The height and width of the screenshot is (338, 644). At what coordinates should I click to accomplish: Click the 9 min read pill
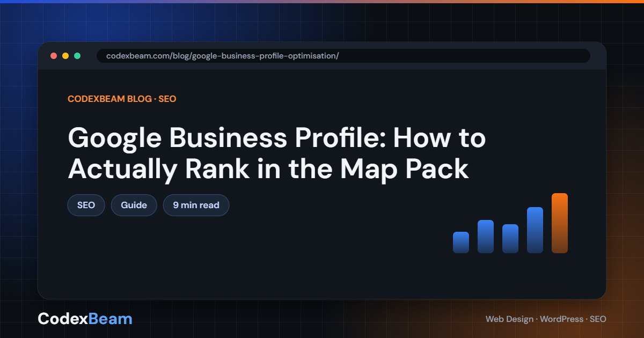(196, 205)
